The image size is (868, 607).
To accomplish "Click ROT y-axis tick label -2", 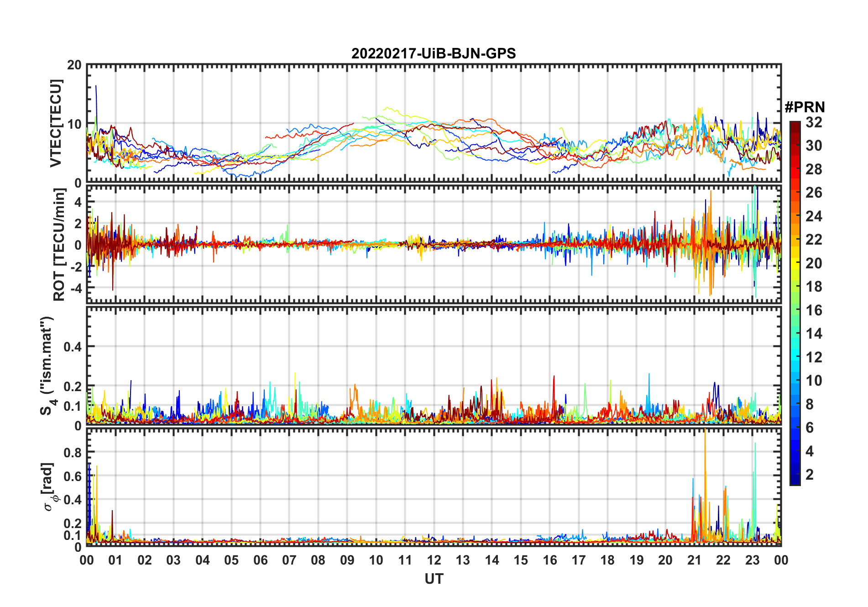I will [x=75, y=267].
